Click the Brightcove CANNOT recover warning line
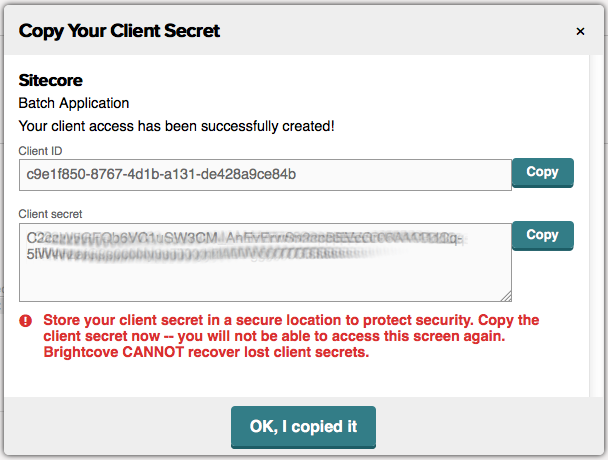Image resolution: width=608 pixels, height=460 pixels. pyautogui.click(x=200, y=352)
